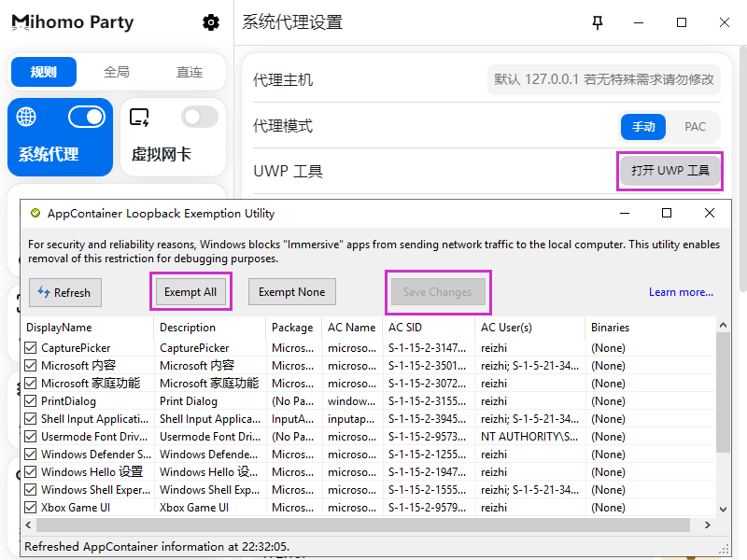Uncheck the PrintDialog checkbox

coord(31,401)
